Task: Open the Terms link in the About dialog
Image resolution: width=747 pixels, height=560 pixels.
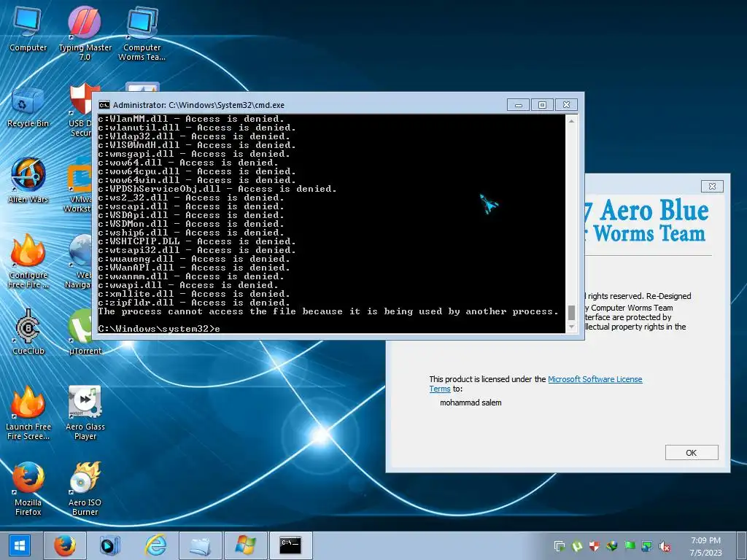Action: point(440,389)
